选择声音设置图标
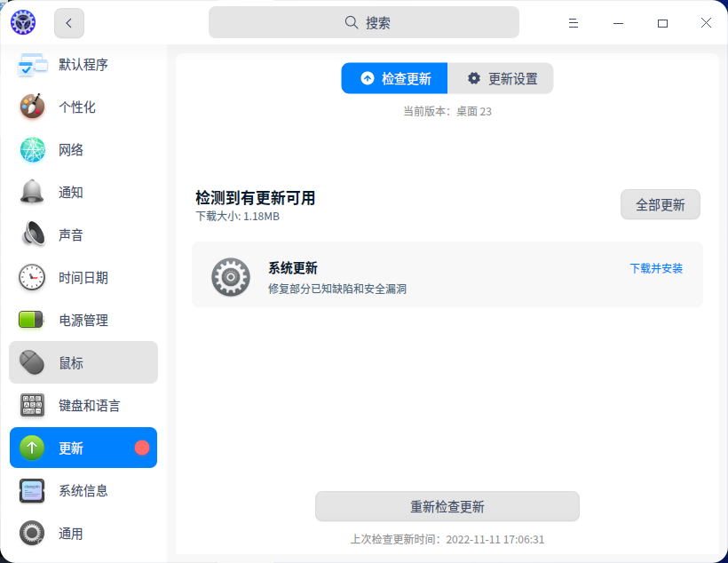The width and height of the screenshot is (728, 563). [x=32, y=234]
